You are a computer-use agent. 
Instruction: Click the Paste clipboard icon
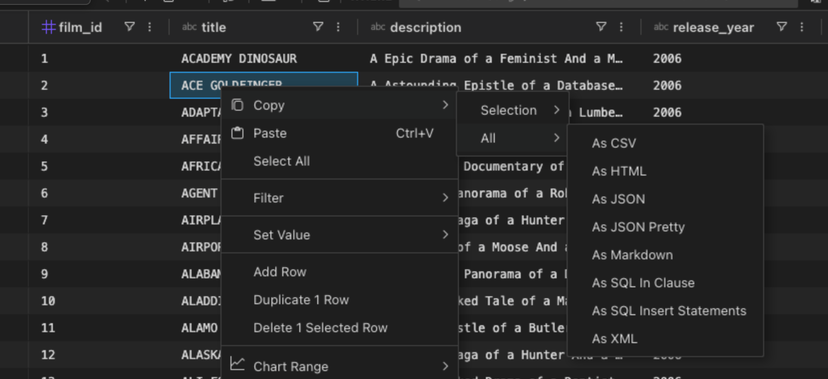tap(238, 133)
